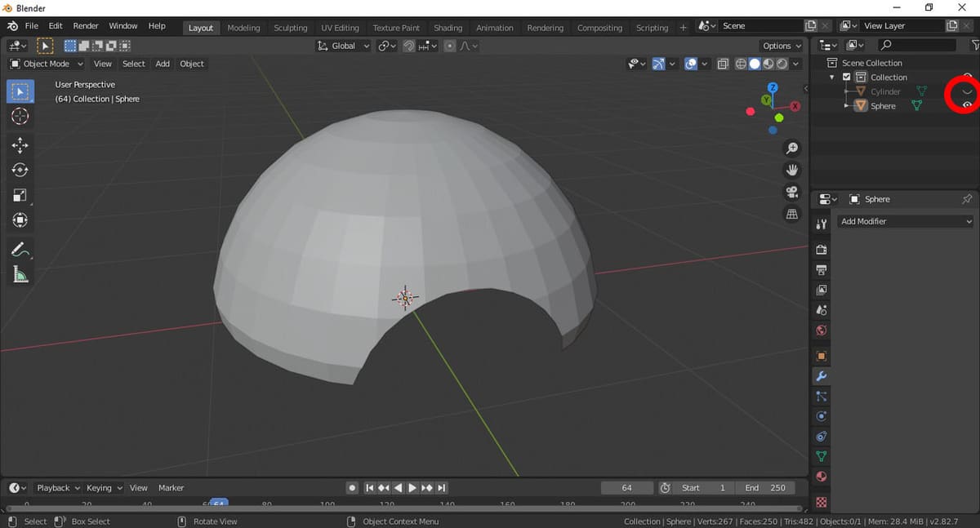Screen dimensions: 980x528
Task: Click the auto keying record button
Action: click(352, 488)
